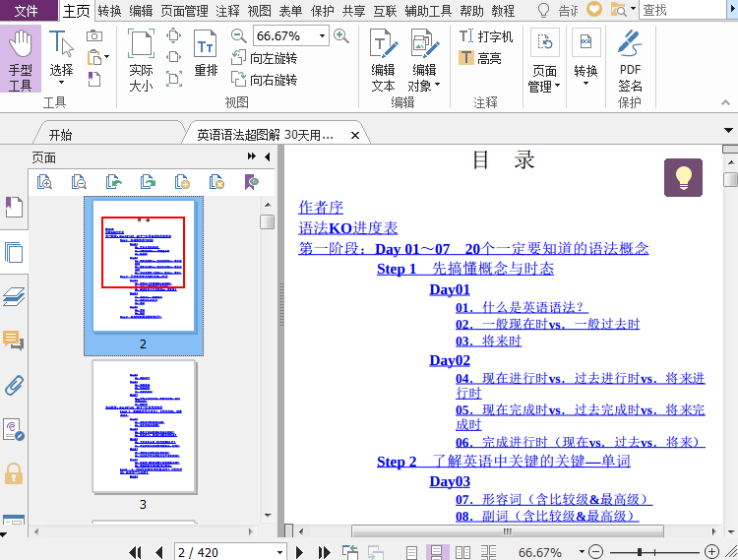Open the status bar zoom percentage dropdown

(582, 551)
